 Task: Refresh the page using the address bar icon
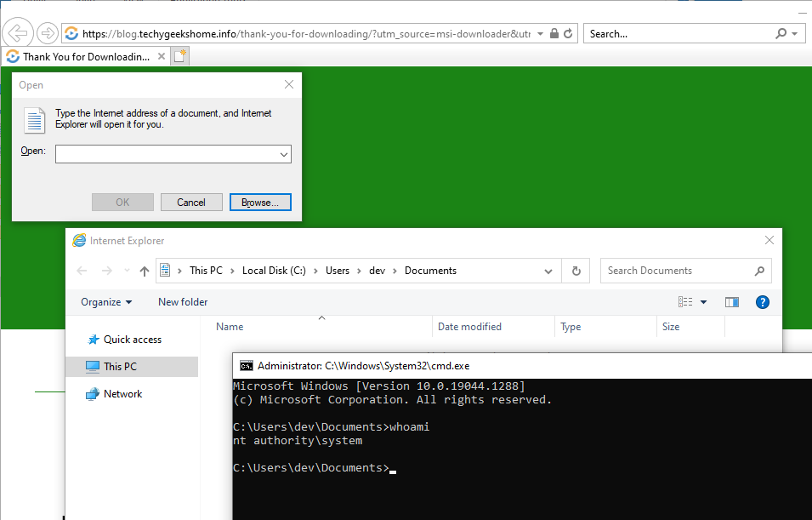(x=569, y=34)
